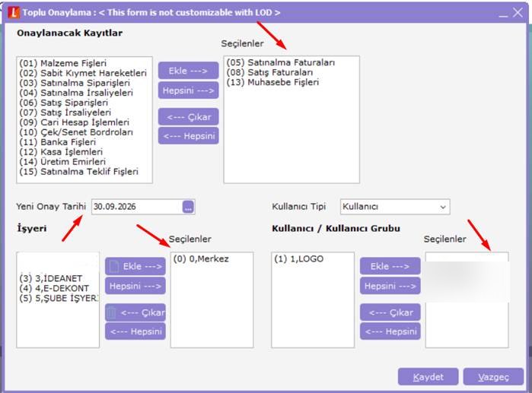Screen dimensions: 532x393
Task: Select (02) Sabit Kıymet Hareketleri
Action: [83, 73]
